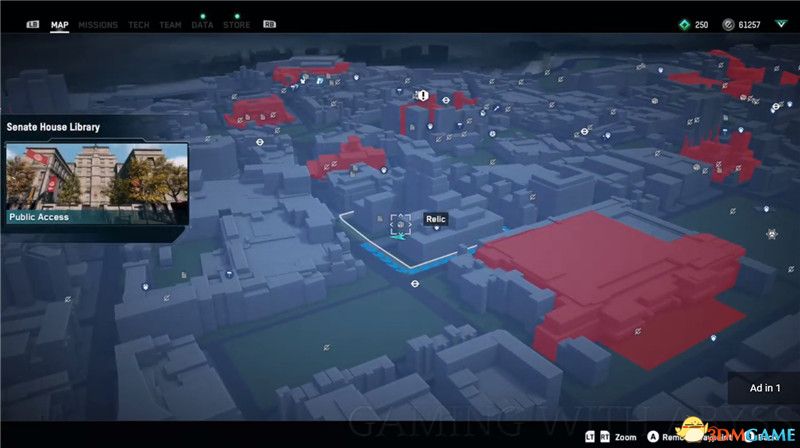Screen dimensions: 800x448
Task: Click the Zoom label
Action: pyautogui.click(x=626, y=437)
